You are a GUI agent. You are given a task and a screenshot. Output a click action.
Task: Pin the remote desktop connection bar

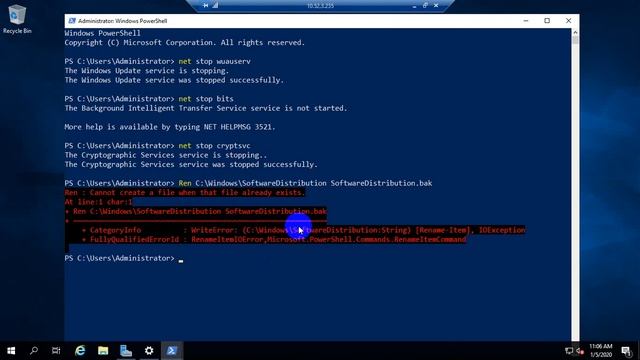(206, 5)
